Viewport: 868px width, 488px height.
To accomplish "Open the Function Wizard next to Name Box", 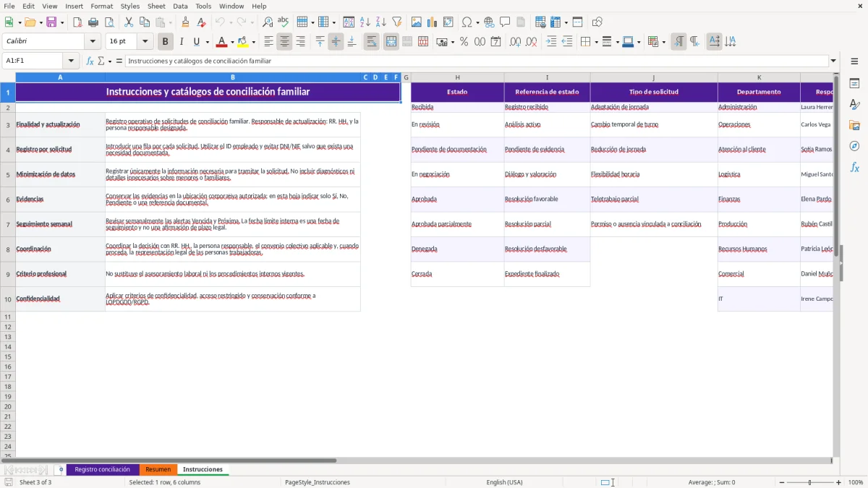I will click(x=90, y=61).
